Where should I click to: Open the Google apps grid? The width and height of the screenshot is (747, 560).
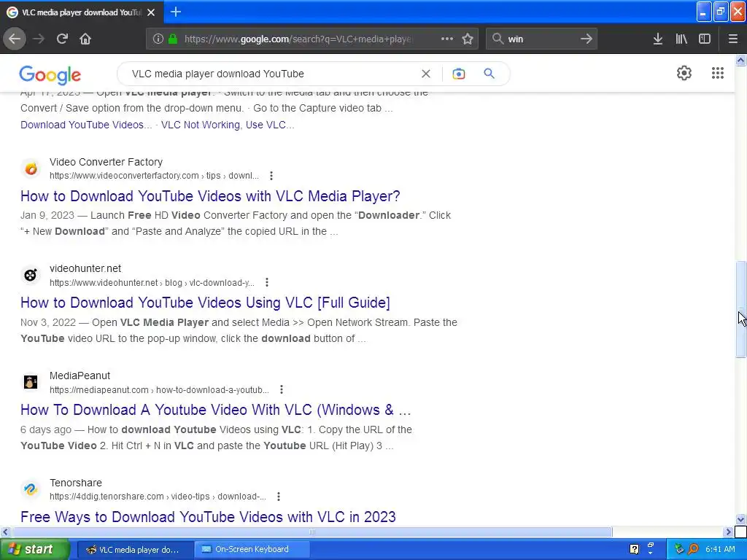718,73
